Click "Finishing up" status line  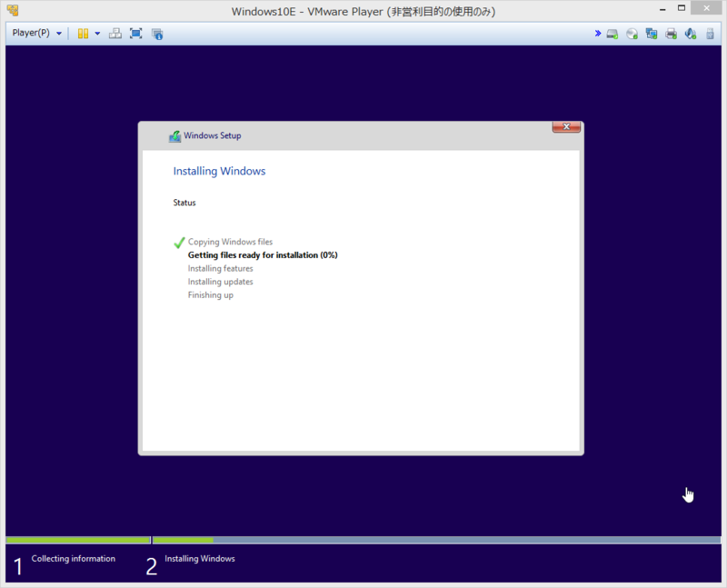[211, 295]
